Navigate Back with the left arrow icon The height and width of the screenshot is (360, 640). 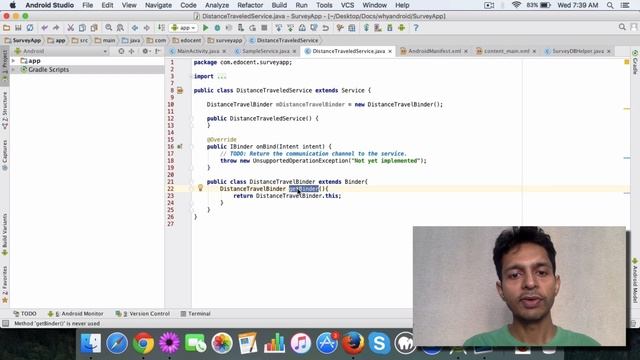coord(135,28)
